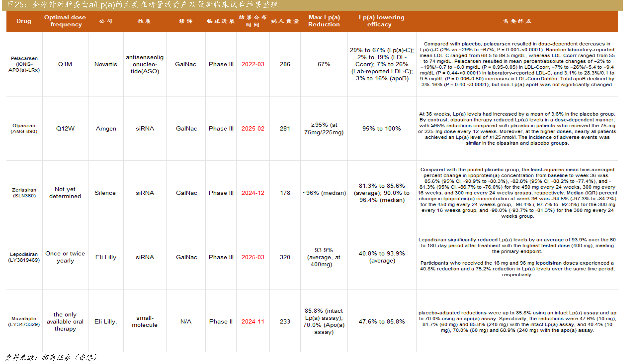The height and width of the screenshot is (364, 639).
Task: Click the red date 2022-03
Action: (253, 64)
